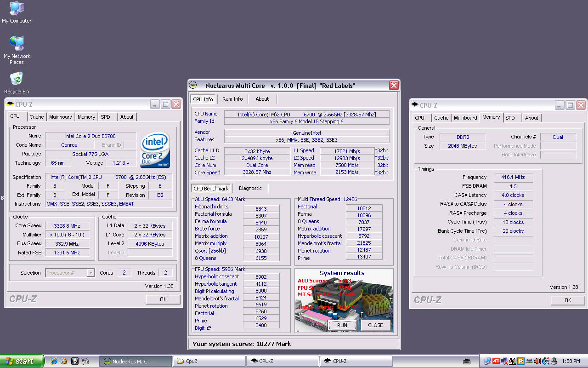This screenshot has width=588, height=368.
Task: Click the colored figures tray icon
Action: pyautogui.click(x=529, y=361)
